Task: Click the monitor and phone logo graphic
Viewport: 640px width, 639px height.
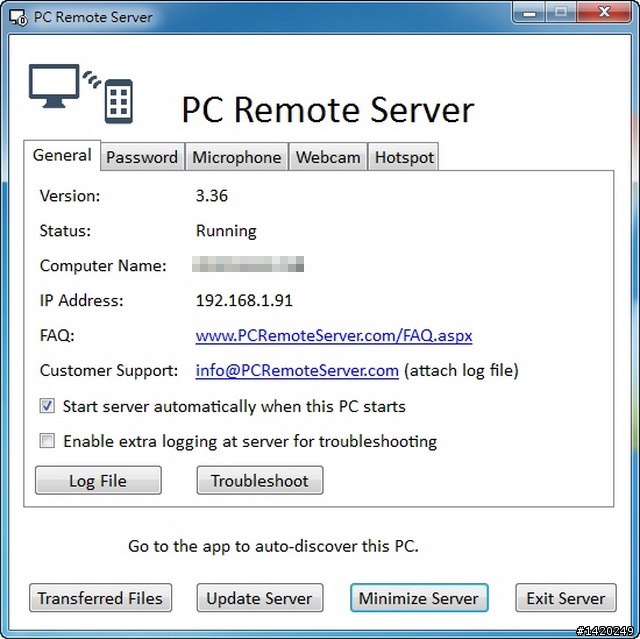Action: 81,93
